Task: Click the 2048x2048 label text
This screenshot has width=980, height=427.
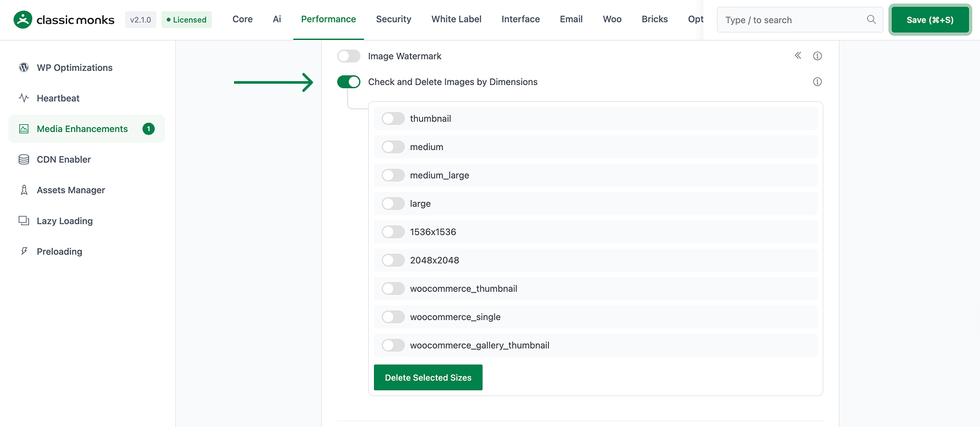Action: (435, 260)
